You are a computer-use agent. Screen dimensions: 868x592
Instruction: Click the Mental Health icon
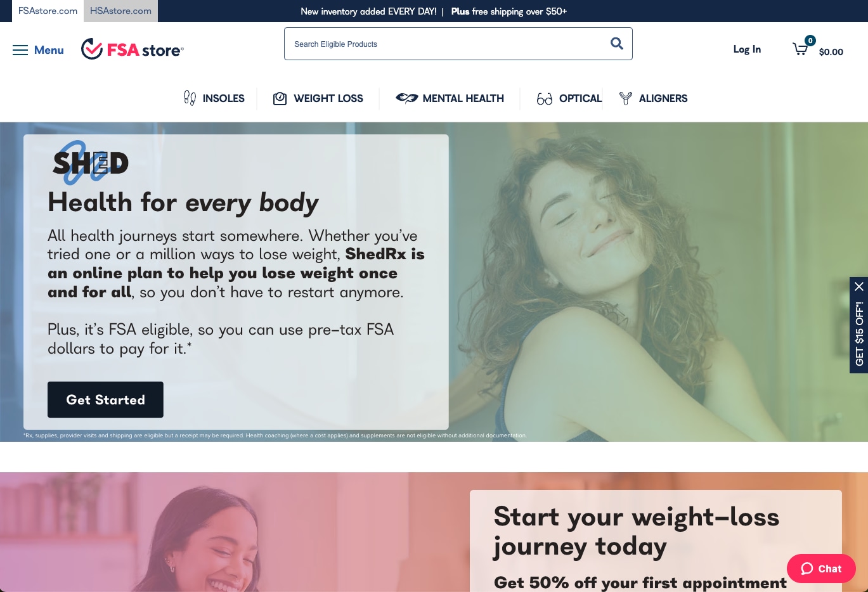(x=406, y=98)
